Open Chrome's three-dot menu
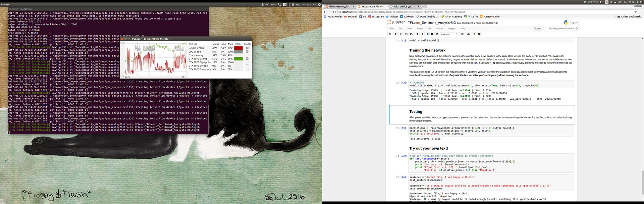Image resolution: width=644 pixels, height=204 pixels. pyautogui.click(x=641, y=12)
